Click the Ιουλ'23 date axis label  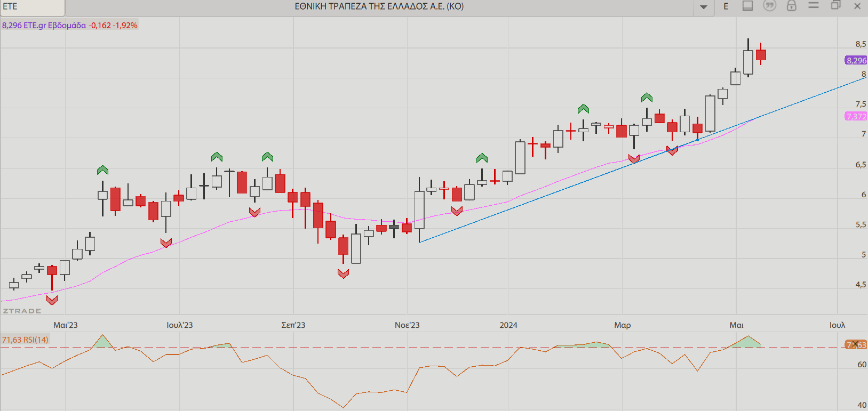180,325
